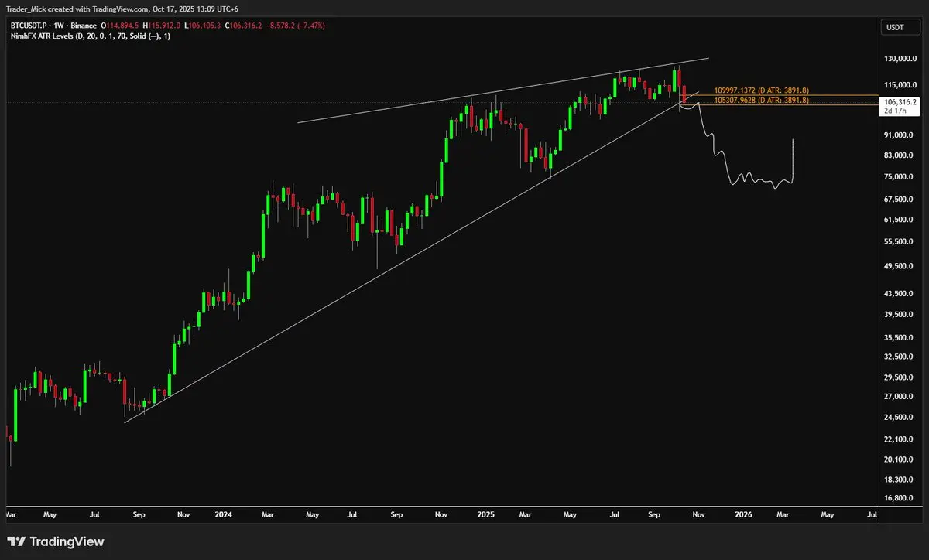This screenshot has width=929, height=560.
Task: Click the Trader_Mick author name in header
Action: pyautogui.click(x=28, y=10)
